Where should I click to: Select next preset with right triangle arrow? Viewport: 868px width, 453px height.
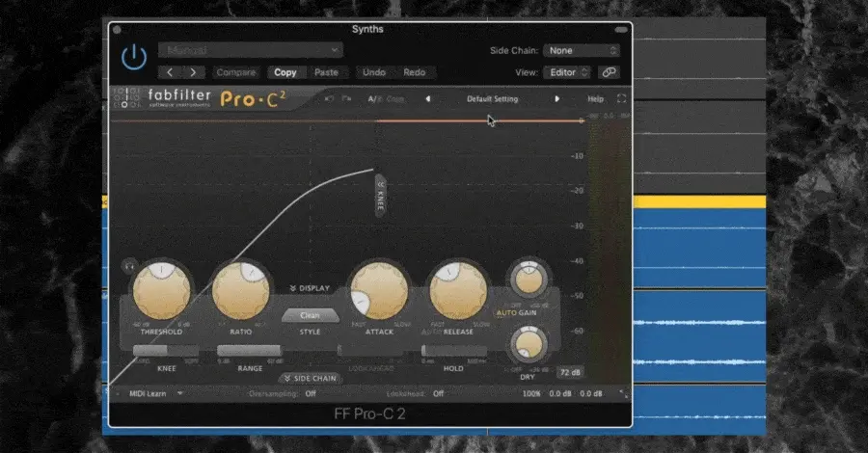(x=556, y=99)
